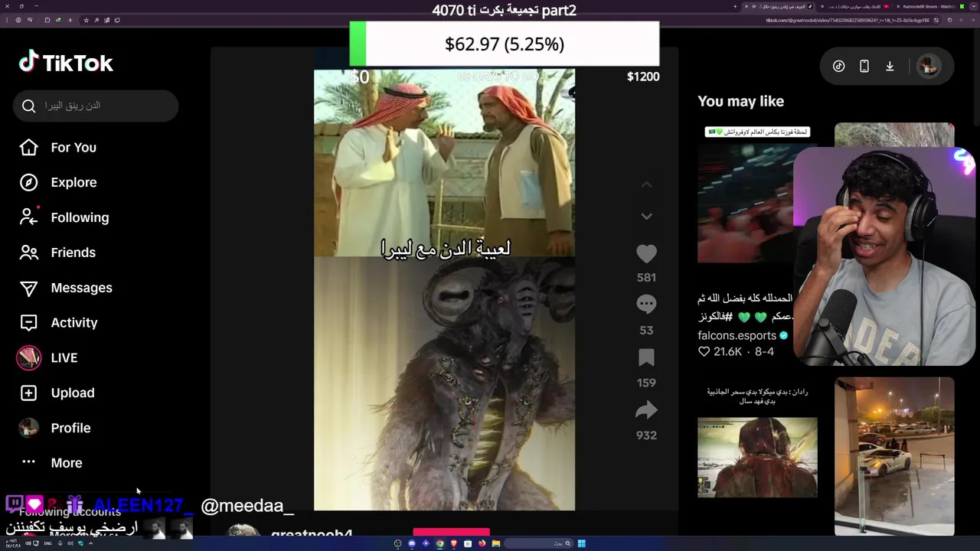Click the 53 comments count
This screenshot has height=551, width=980.
[646, 330]
